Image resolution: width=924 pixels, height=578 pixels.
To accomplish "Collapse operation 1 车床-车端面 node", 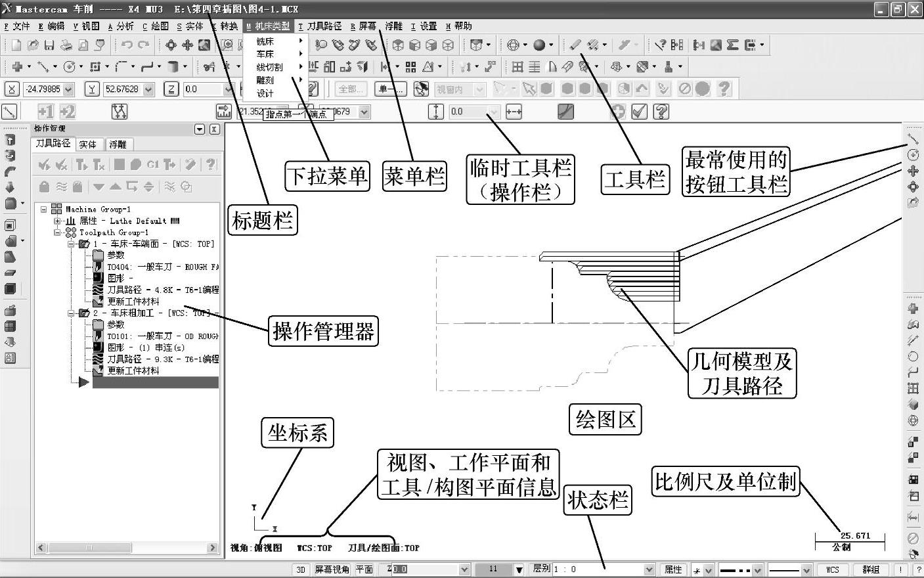I will pyautogui.click(x=71, y=244).
